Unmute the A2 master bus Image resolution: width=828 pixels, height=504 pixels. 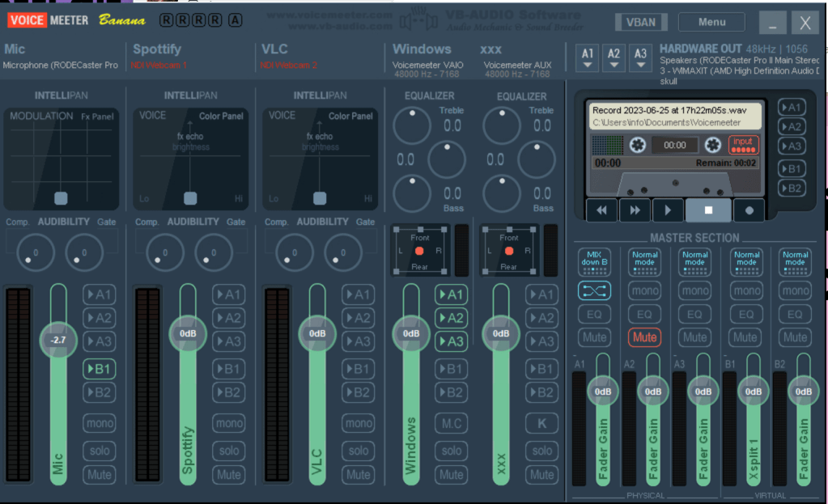[644, 337]
